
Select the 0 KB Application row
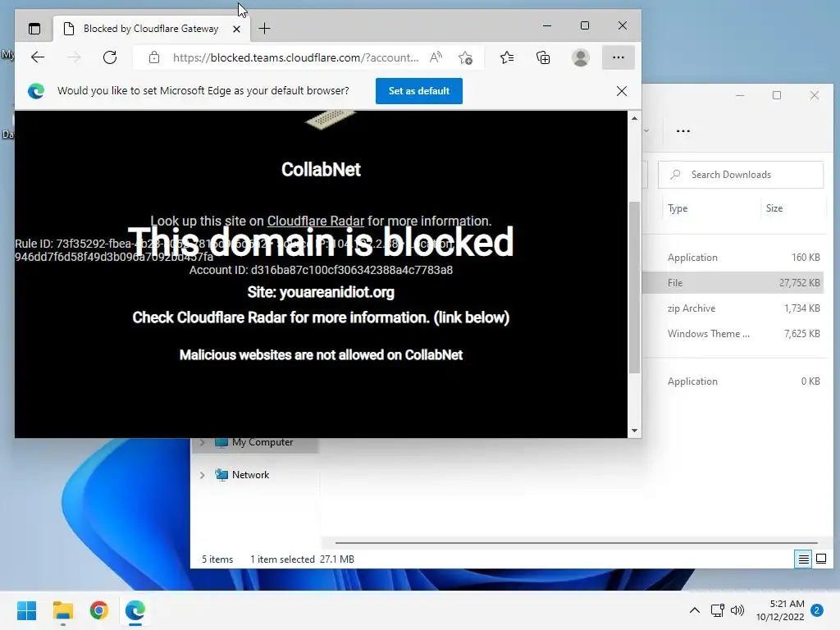[734, 381]
